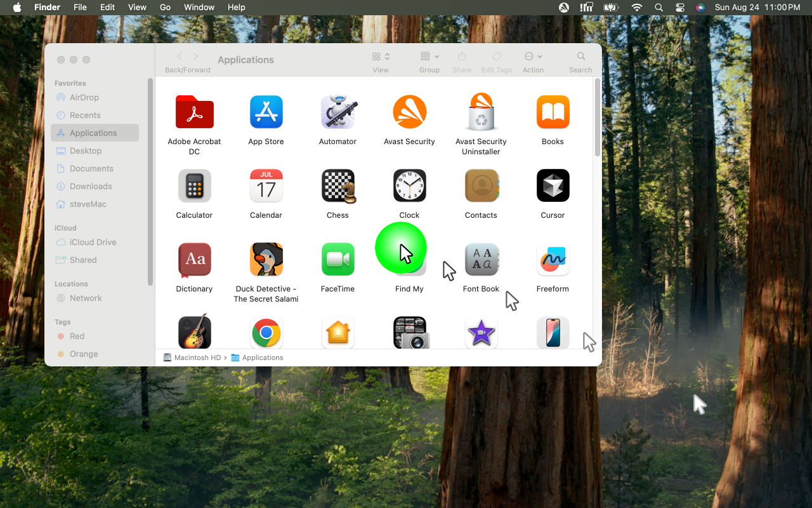812x508 pixels.
Task: Open the Edit menu
Action: tap(107, 7)
